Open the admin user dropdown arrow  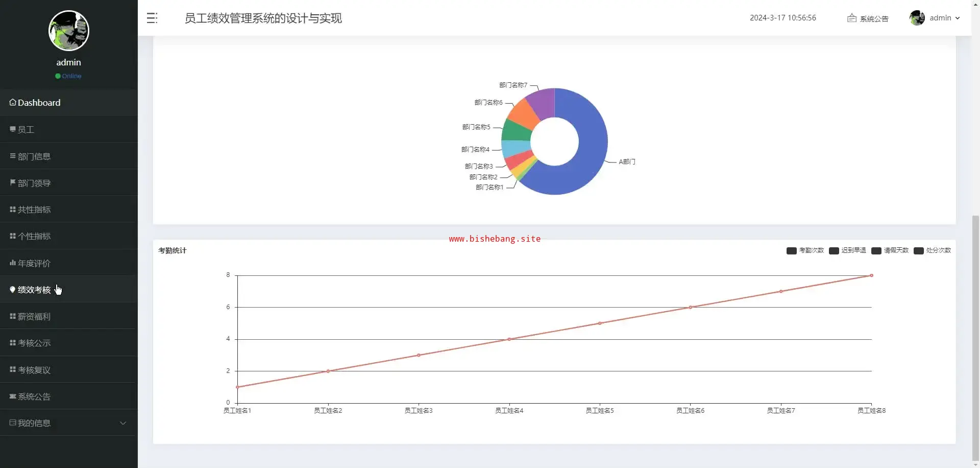958,18
